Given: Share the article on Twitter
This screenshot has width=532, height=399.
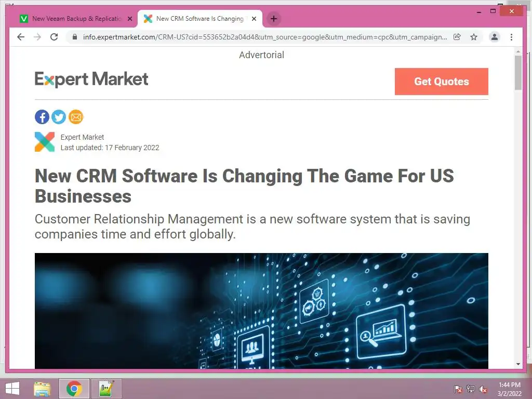Looking at the screenshot, I should click(59, 117).
